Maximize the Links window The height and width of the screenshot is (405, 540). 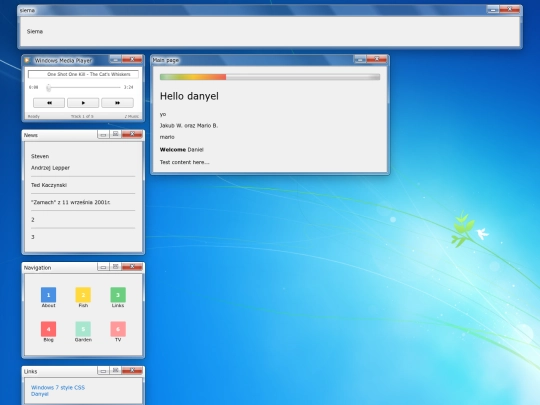click(115, 371)
